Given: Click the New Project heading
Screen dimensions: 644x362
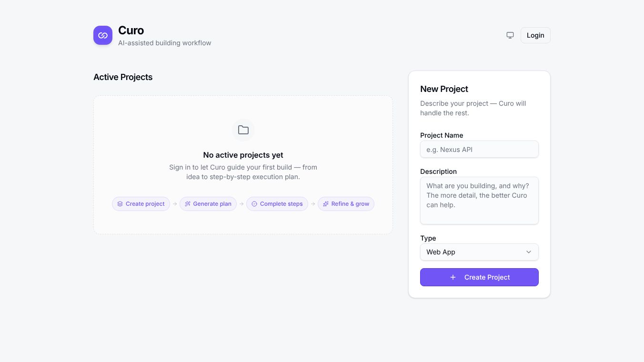Looking at the screenshot, I should click(x=444, y=89).
